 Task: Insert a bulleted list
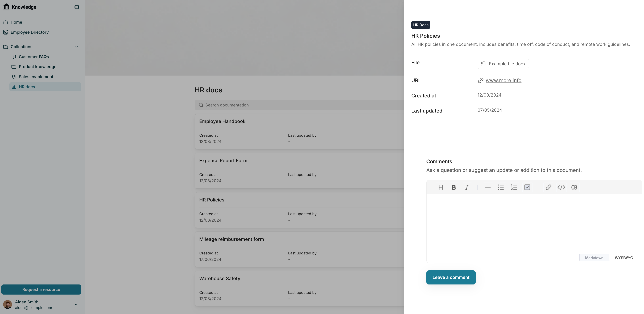point(501,187)
